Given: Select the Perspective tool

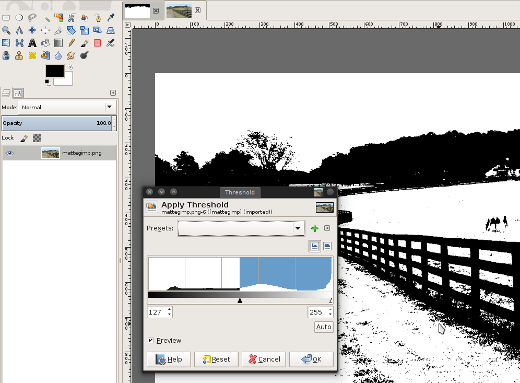Looking at the screenshot, I should pyautogui.click(x=111, y=30).
